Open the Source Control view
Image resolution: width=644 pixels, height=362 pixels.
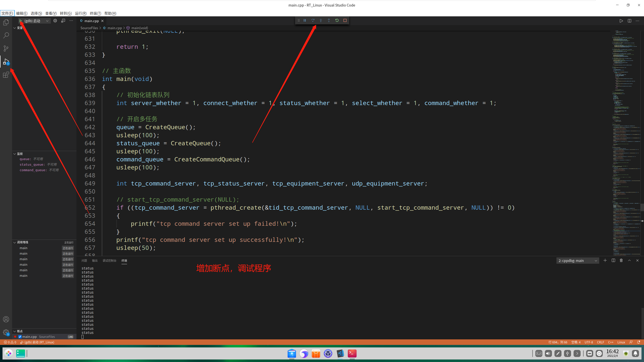(x=6, y=48)
